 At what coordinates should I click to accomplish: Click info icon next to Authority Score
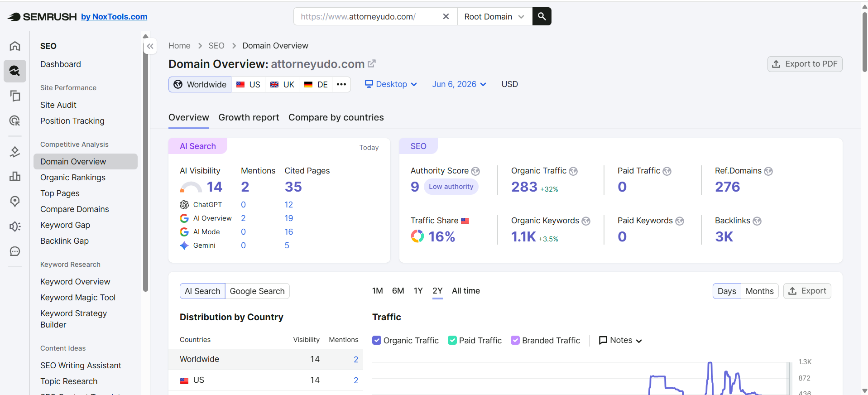click(x=475, y=171)
